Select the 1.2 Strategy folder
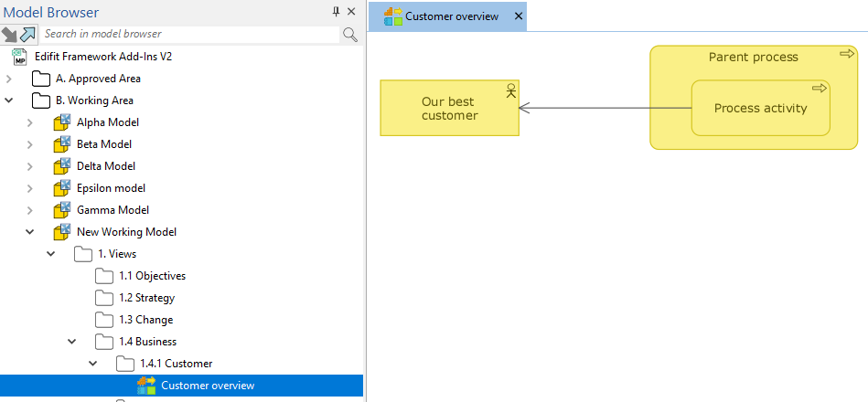 [x=145, y=298]
